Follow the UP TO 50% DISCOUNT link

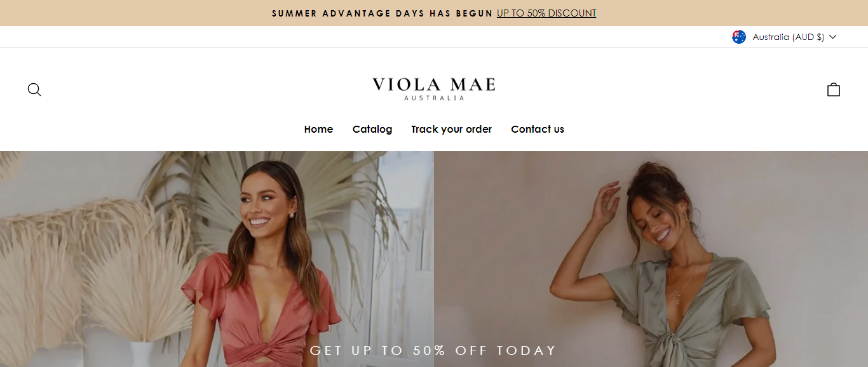click(546, 13)
